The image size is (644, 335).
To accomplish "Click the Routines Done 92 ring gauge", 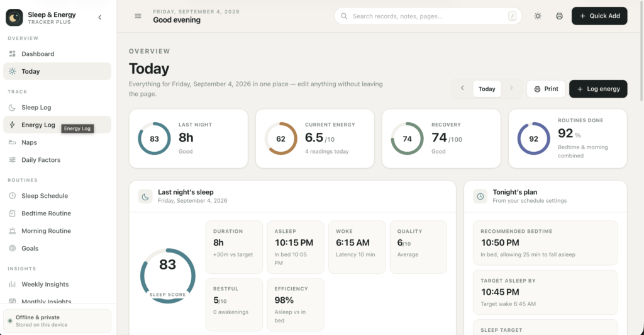I will click(533, 139).
